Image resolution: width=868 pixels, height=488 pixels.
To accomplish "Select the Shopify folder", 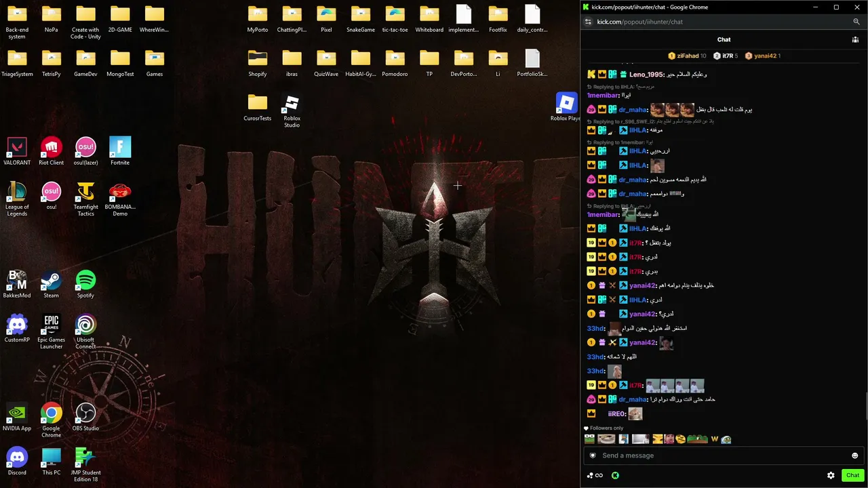I will click(258, 63).
